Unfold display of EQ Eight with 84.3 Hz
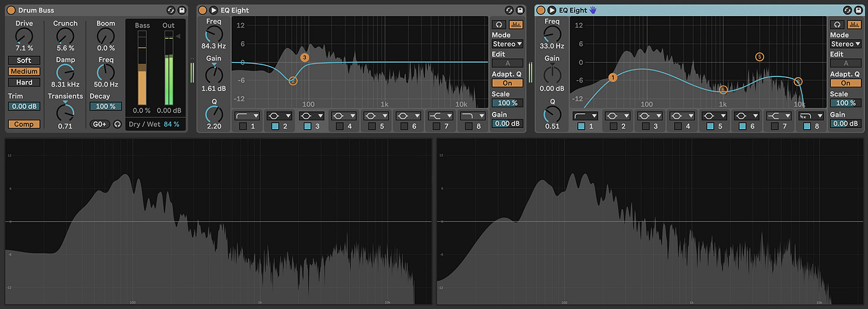This screenshot has width=868, height=309. point(213,10)
